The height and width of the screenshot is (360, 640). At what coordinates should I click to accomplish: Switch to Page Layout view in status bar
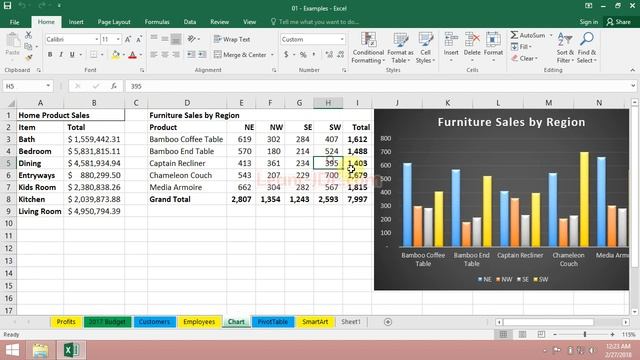click(522, 334)
